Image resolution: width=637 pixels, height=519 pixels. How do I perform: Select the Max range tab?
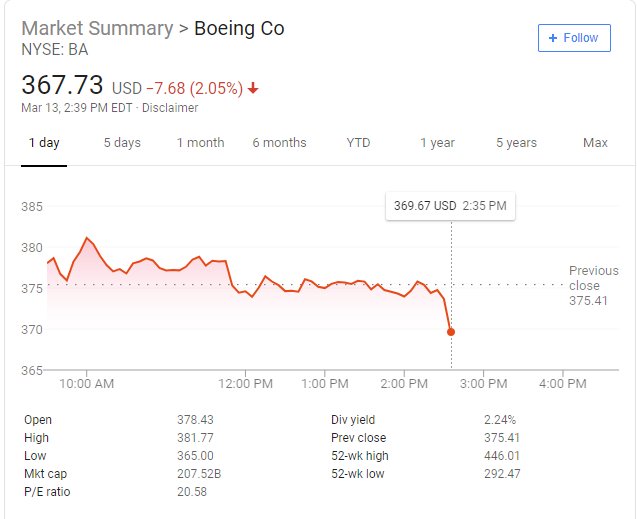[x=595, y=143]
